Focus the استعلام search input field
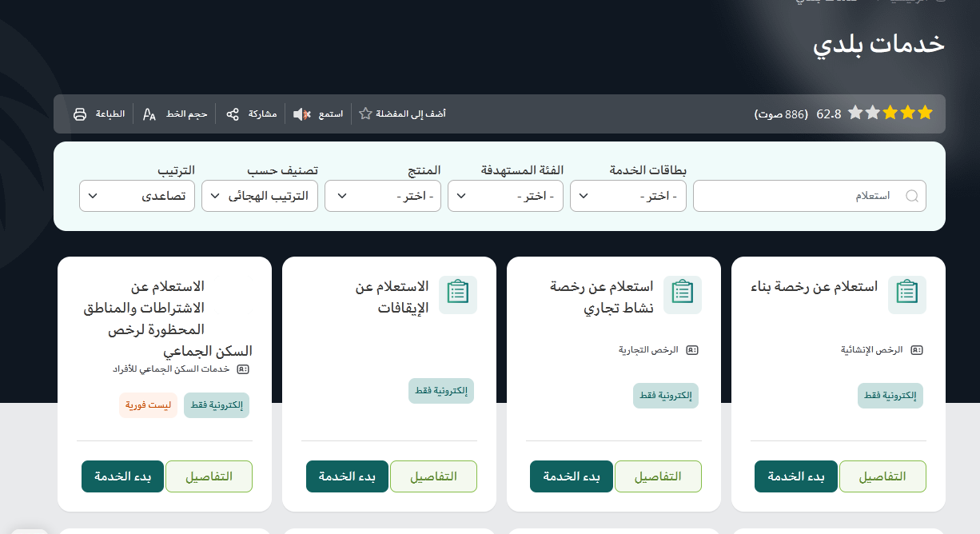 810,196
